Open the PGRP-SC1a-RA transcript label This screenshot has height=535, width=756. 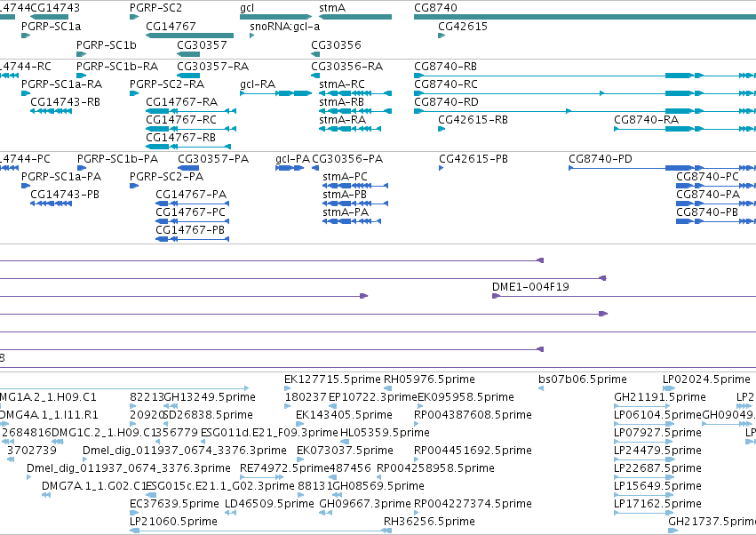(x=61, y=84)
